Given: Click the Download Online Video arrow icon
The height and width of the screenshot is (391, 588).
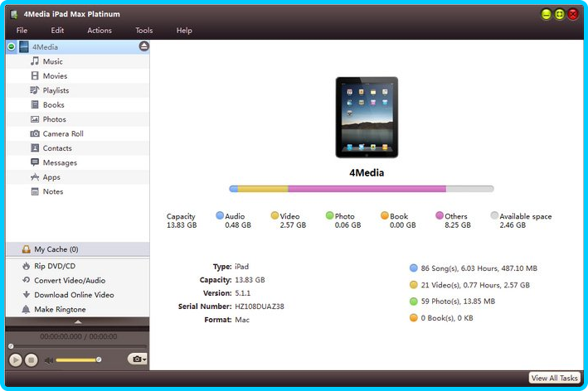Looking at the screenshot, I should point(26,295).
